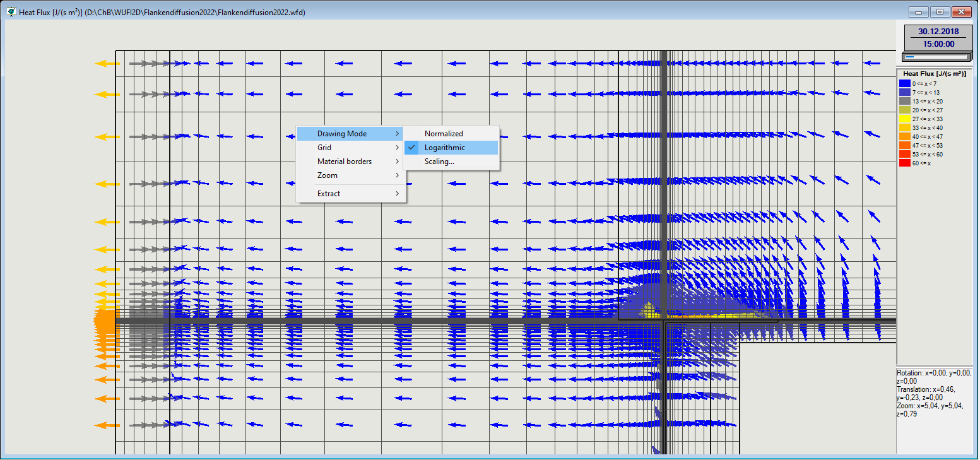Screen dimensions: 980x460
Task: Click the red "60 <= x" legend swatch
Action: [x=905, y=163]
